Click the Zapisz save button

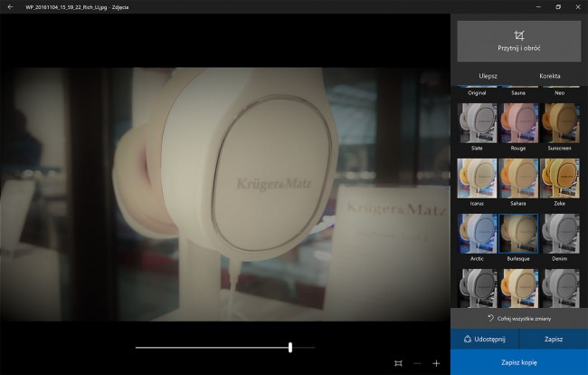[554, 339]
